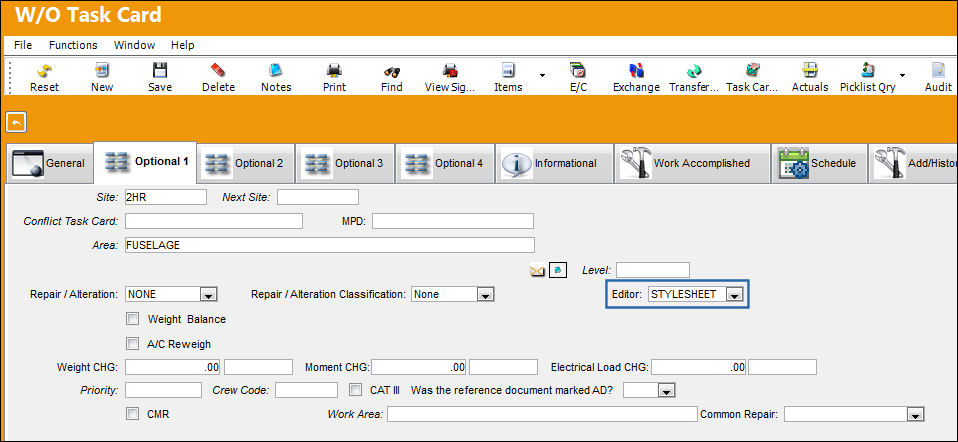958x442 pixels.
Task: Toggle the CMR checkbox
Action: pyautogui.click(x=132, y=414)
